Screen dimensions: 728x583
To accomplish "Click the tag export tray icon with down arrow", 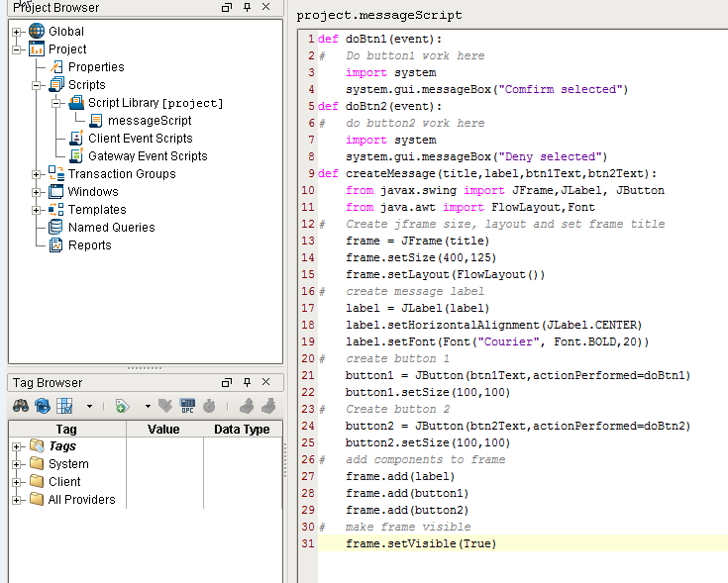I will coord(268,406).
